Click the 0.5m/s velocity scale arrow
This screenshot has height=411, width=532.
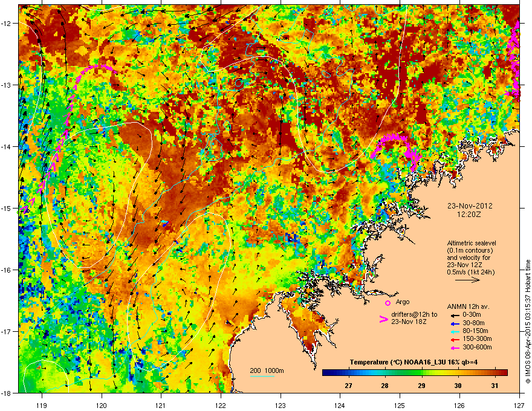[467, 280]
